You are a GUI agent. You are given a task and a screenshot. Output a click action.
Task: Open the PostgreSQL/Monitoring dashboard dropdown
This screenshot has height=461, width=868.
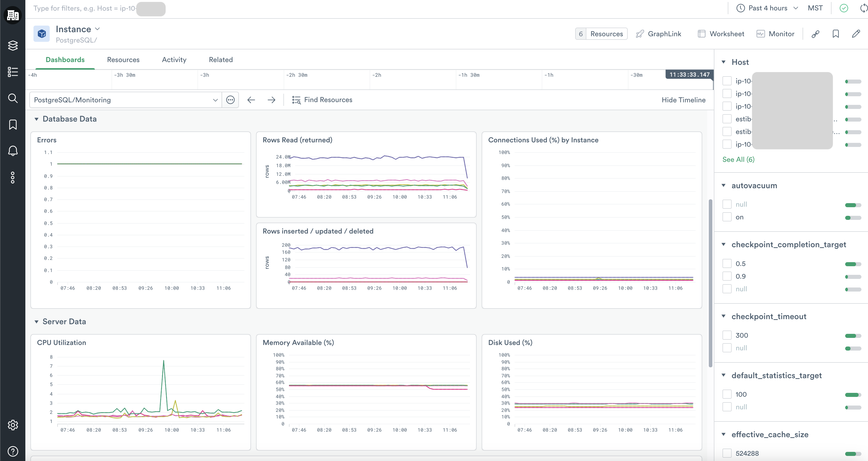[x=125, y=100]
